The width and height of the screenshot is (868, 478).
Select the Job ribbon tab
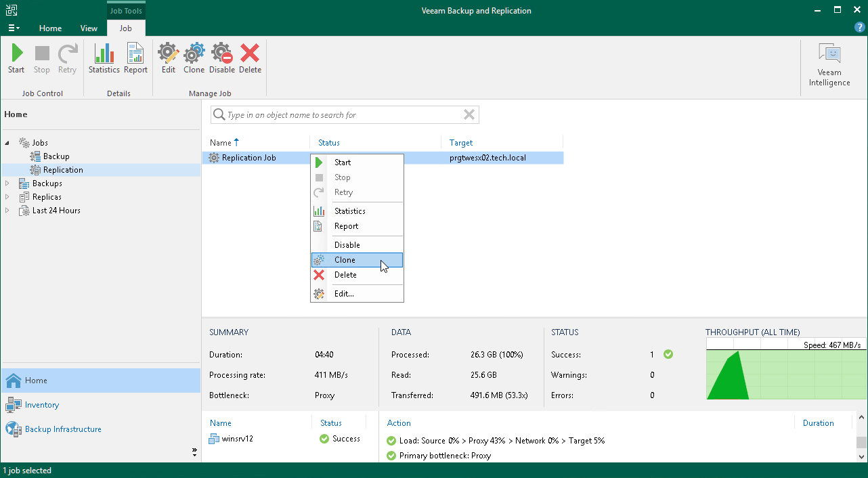pos(126,28)
